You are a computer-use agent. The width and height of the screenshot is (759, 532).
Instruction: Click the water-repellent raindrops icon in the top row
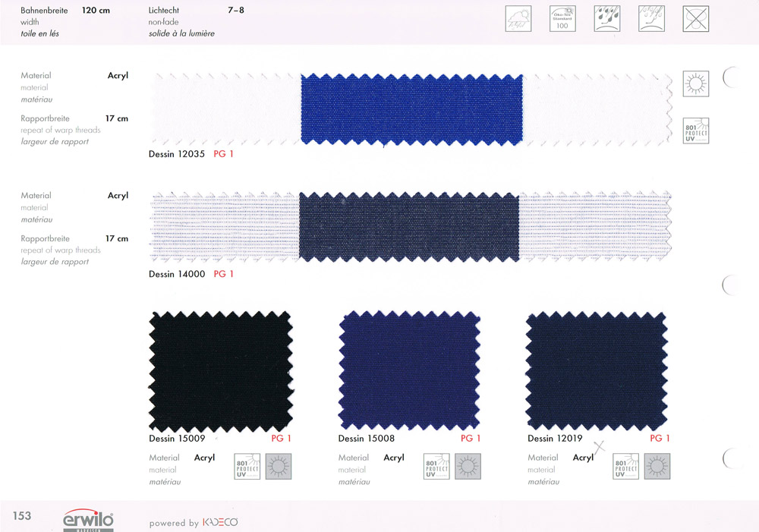coord(607,19)
